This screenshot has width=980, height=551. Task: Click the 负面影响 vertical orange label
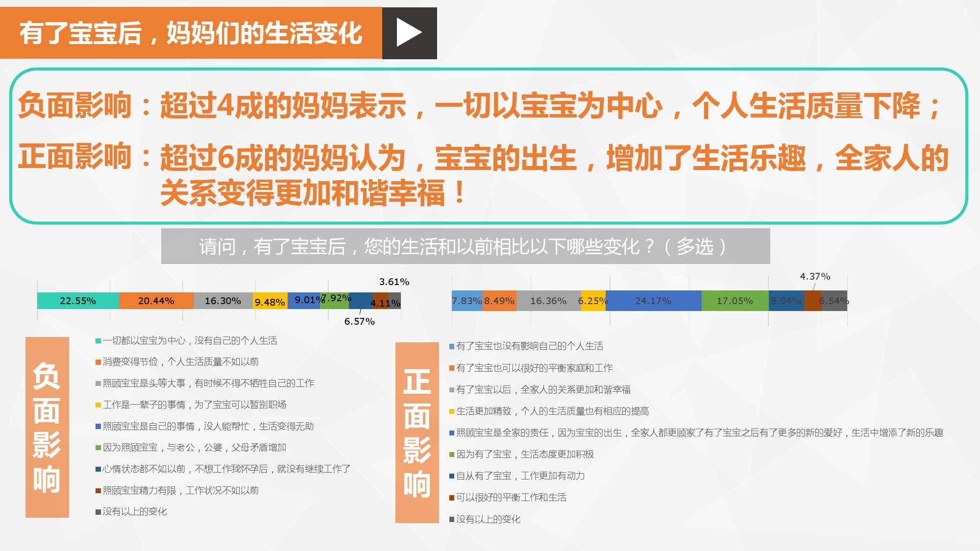pyautogui.click(x=47, y=427)
